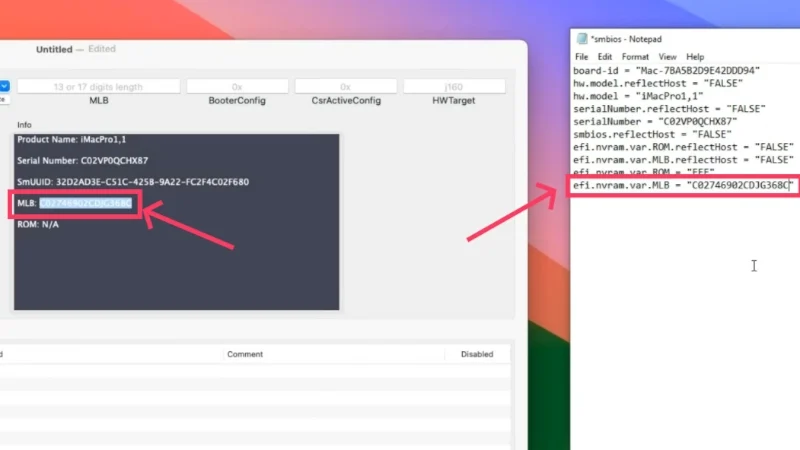Click the Serial Number line in Info box
Screen dimensions: 800x450
tap(83, 161)
